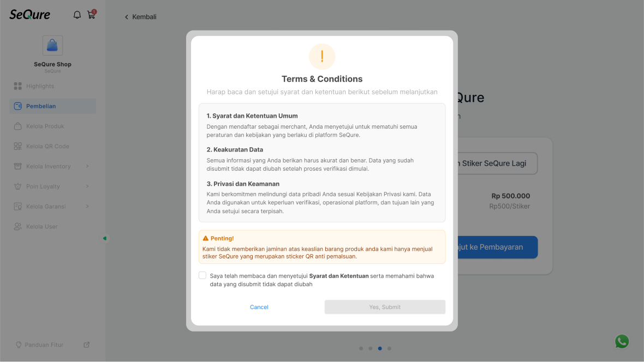
Task: Tick the agree to Syarat dan Ketentuan checkbox
Action: (x=202, y=275)
